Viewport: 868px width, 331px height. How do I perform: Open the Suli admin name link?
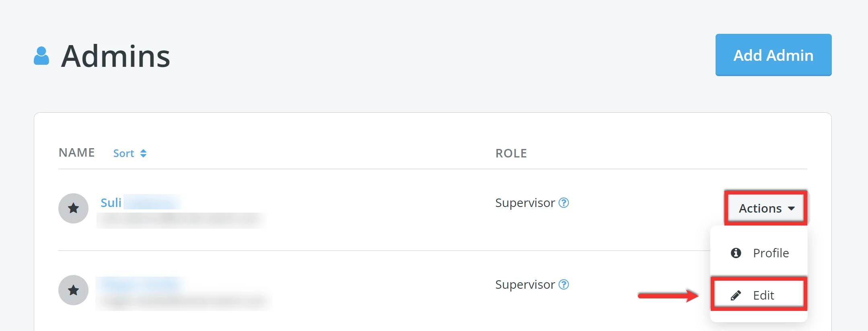[111, 203]
